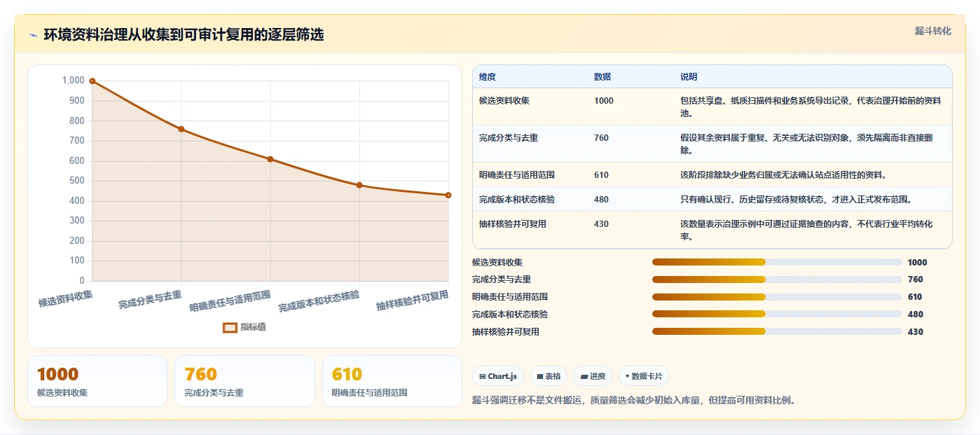
Task: Click chart point for 抽样核验并可复用
Action: tap(448, 195)
